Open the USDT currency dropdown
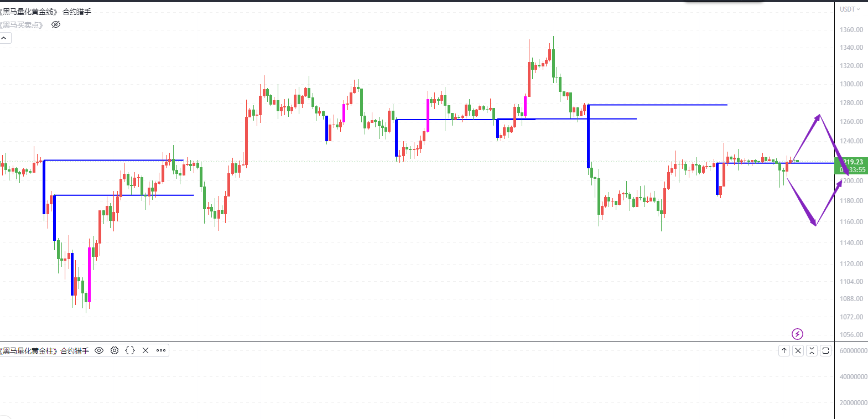The width and height of the screenshot is (868, 419). 850,9
